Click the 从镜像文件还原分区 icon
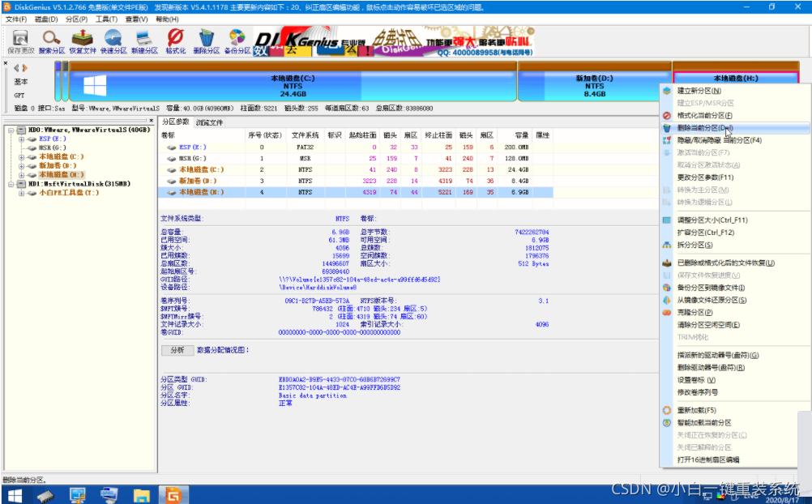Image resolution: width=812 pixels, height=504 pixels. [x=667, y=301]
